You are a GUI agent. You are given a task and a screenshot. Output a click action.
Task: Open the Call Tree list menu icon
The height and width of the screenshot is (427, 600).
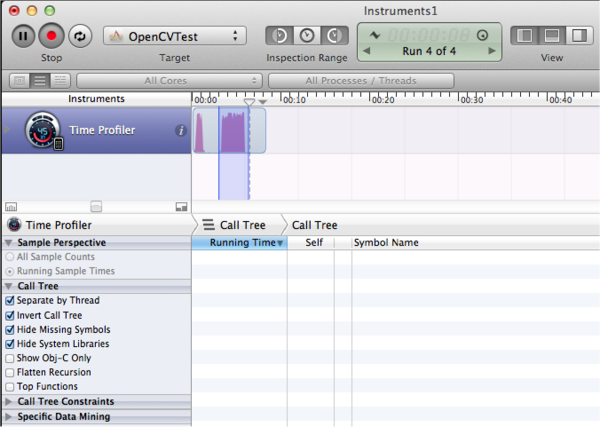209,225
